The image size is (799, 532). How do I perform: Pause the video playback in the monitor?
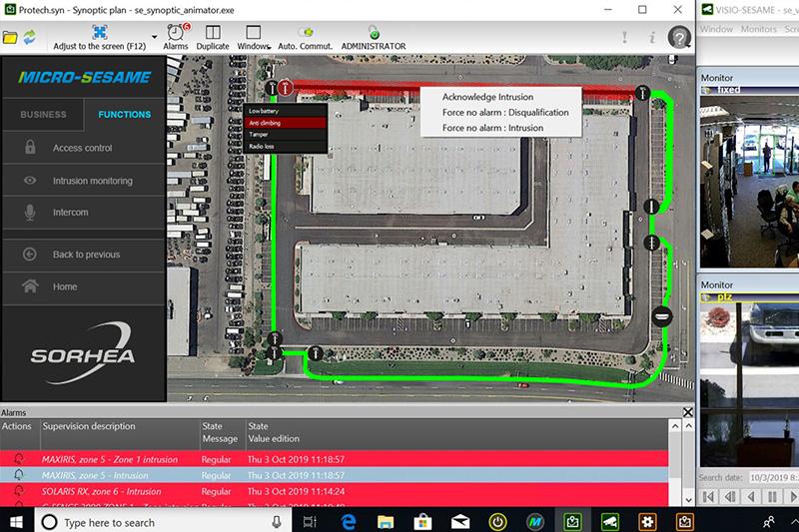coord(773,497)
